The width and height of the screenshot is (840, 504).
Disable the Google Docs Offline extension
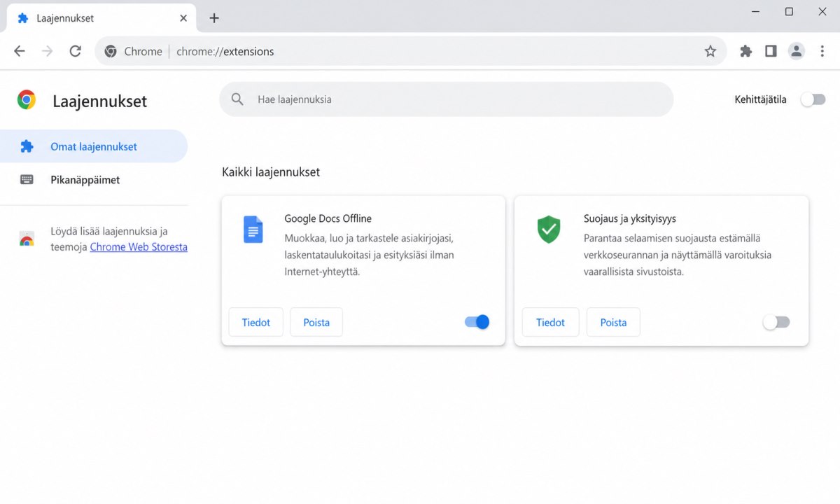pos(477,322)
